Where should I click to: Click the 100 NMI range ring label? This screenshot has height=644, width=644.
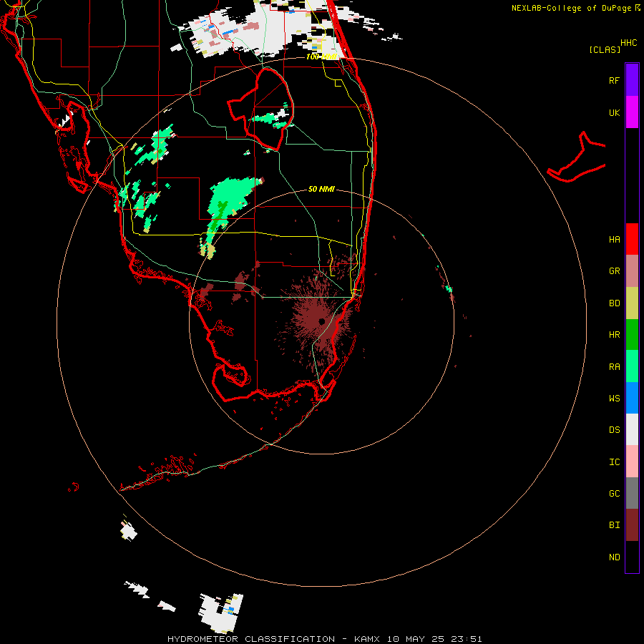coord(321,57)
